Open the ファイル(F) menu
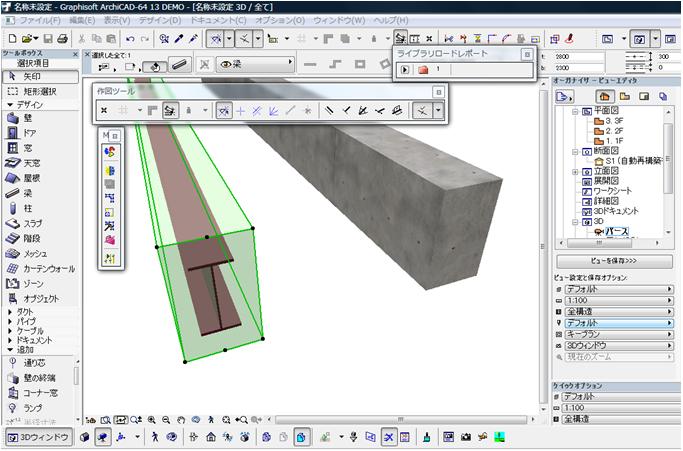 [x=40, y=20]
